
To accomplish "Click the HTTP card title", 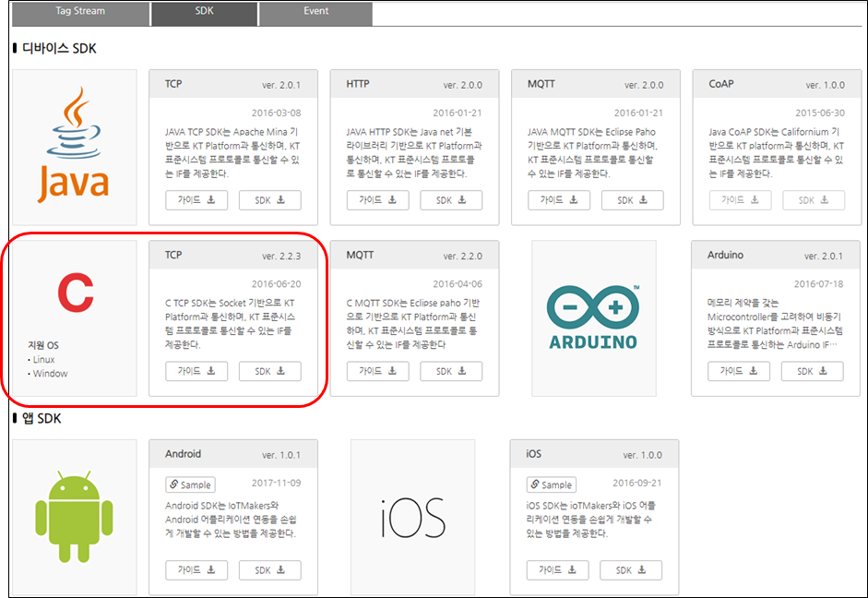I will pos(358,84).
